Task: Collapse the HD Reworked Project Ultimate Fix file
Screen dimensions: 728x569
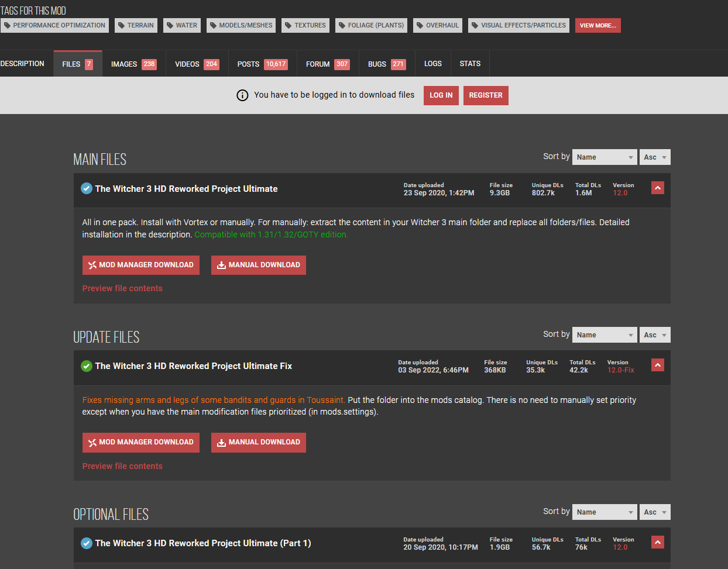Action: (x=658, y=365)
